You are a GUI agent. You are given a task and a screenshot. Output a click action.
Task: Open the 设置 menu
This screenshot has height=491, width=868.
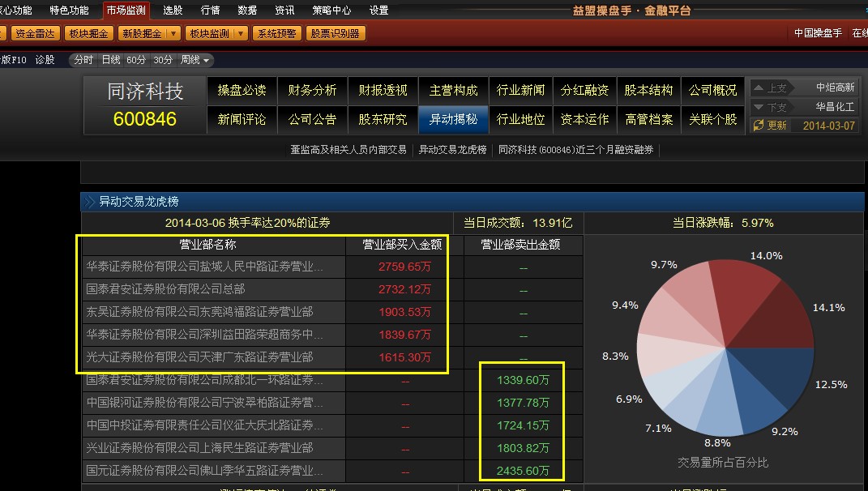378,10
